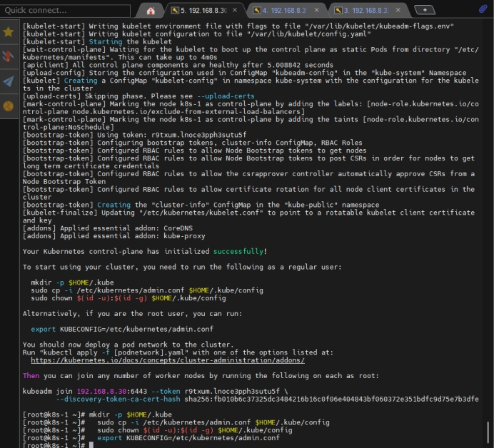Click prompt line "export KUBECONFIG=/etc/kubernetes/admin.conf" at bottom
The image size is (494, 448).
[x=151, y=438]
